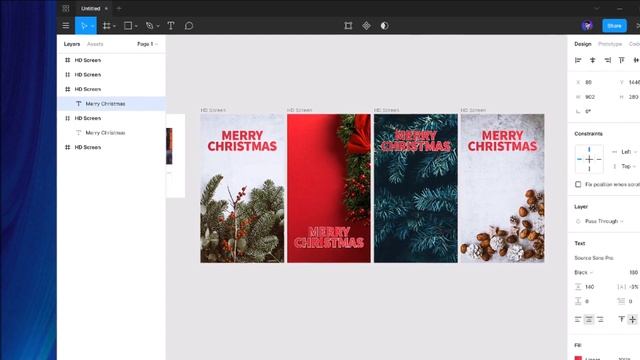Set text alignment to left
This screenshot has height=360, width=640.
(x=578, y=319)
